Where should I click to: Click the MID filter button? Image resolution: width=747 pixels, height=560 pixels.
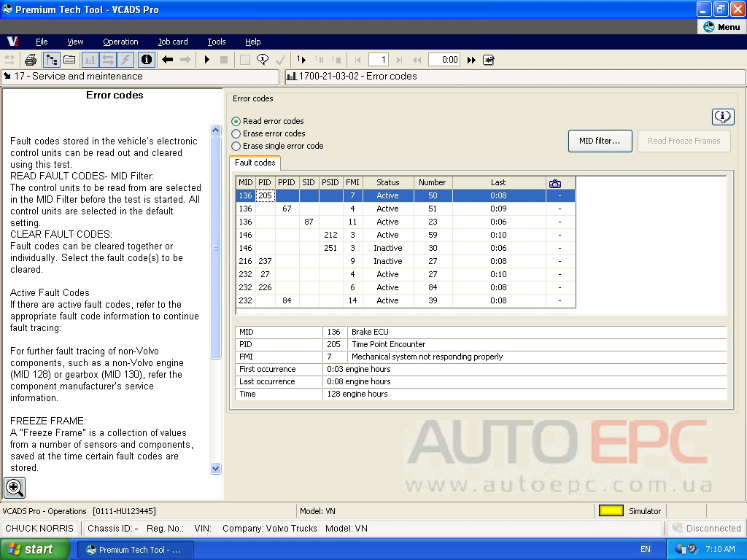[x=600, y=141]
